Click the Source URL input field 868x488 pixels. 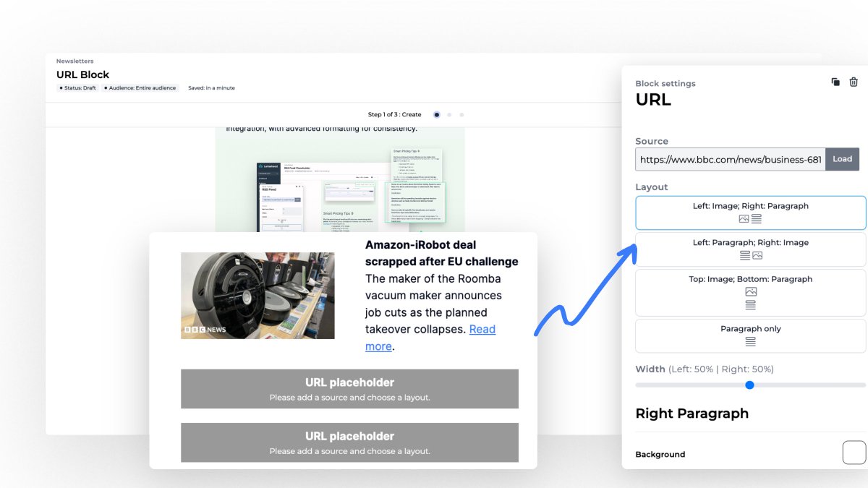[x=729, y=159]
